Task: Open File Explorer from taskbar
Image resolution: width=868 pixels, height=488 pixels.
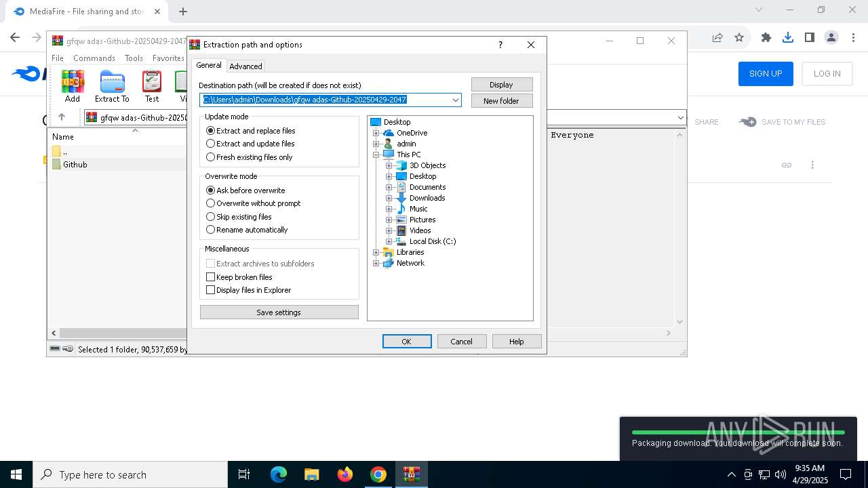Action: click(x=311, y=474)
